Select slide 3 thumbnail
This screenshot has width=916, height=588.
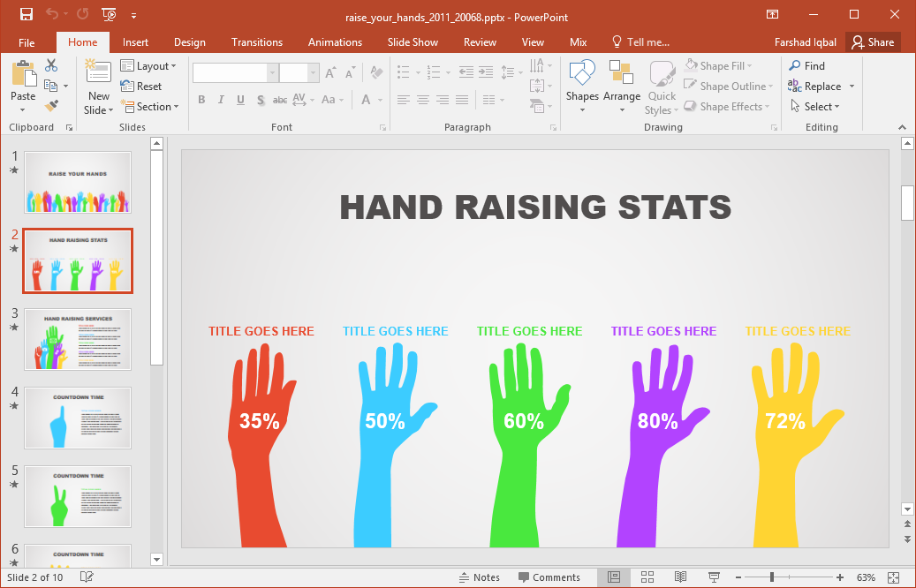(x=77, y=339)
